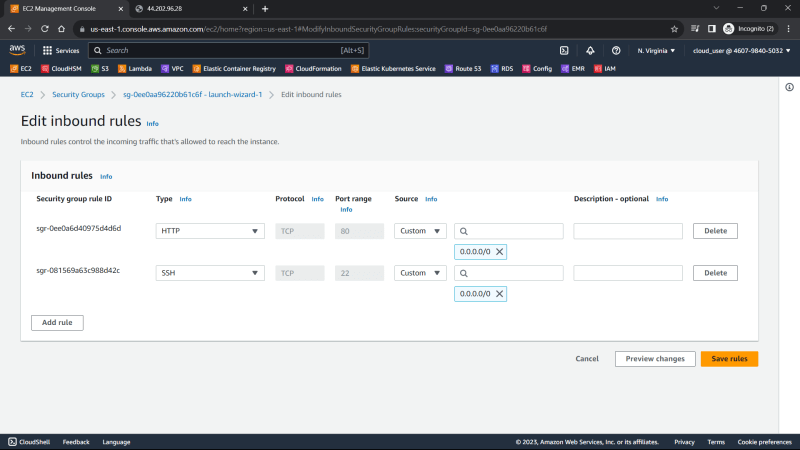The width and height of the screenshot is (800, 450).
Task: Open the browser side panel icon
Action: (711, 29)
